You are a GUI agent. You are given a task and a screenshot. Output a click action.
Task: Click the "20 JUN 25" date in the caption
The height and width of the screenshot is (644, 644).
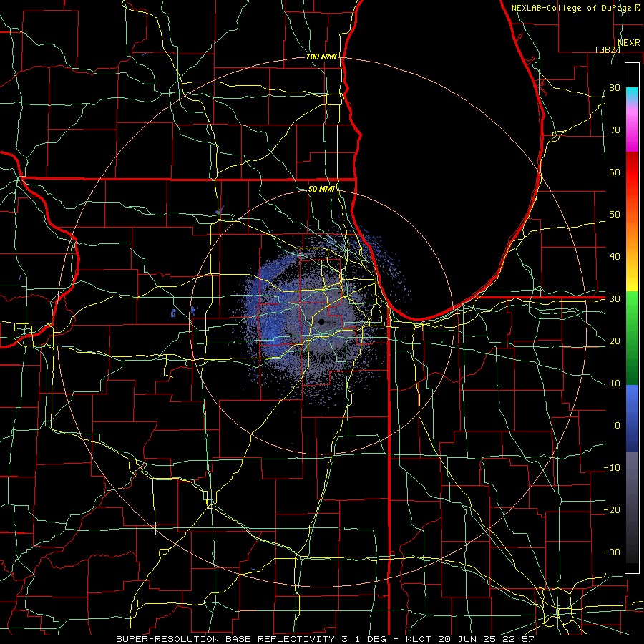[x=467, y=639]
